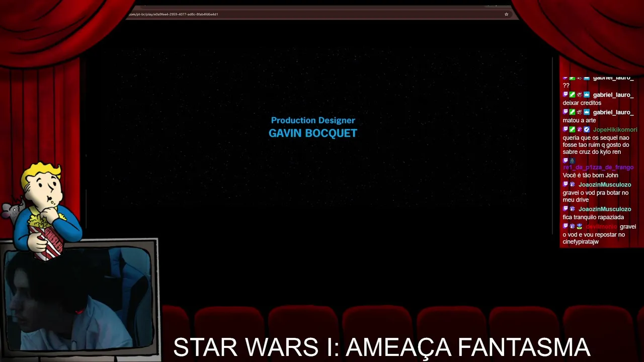Click the purple Twitch badge beside JopeHikikomori
The width and height of the screenshot is (644, 362).
pos(566,129)
